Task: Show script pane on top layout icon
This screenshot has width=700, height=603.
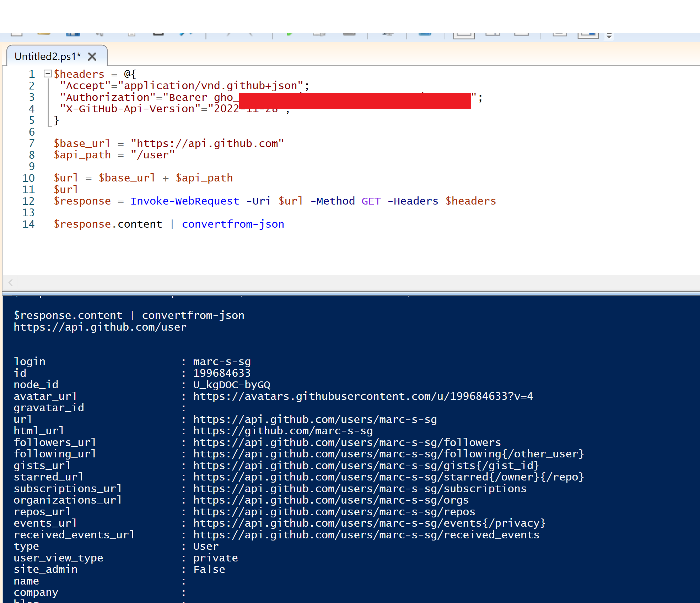Action: (464, 34)
